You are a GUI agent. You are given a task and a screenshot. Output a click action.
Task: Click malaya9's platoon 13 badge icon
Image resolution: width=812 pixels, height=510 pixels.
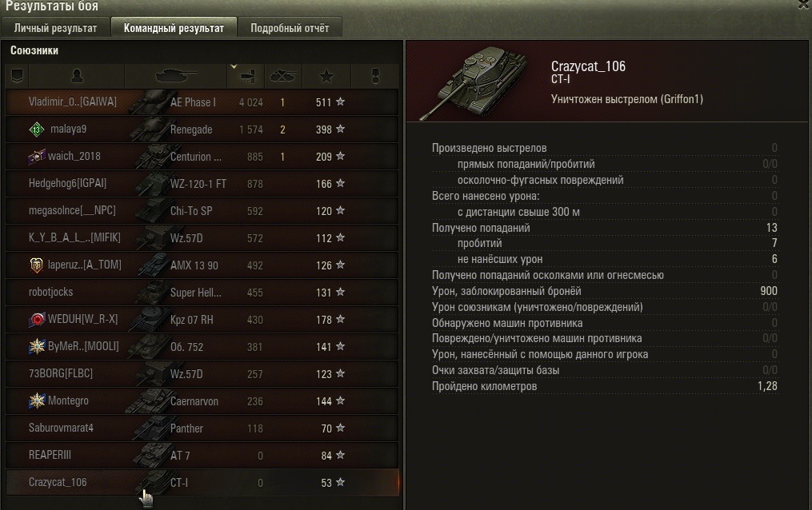(36, 129)
